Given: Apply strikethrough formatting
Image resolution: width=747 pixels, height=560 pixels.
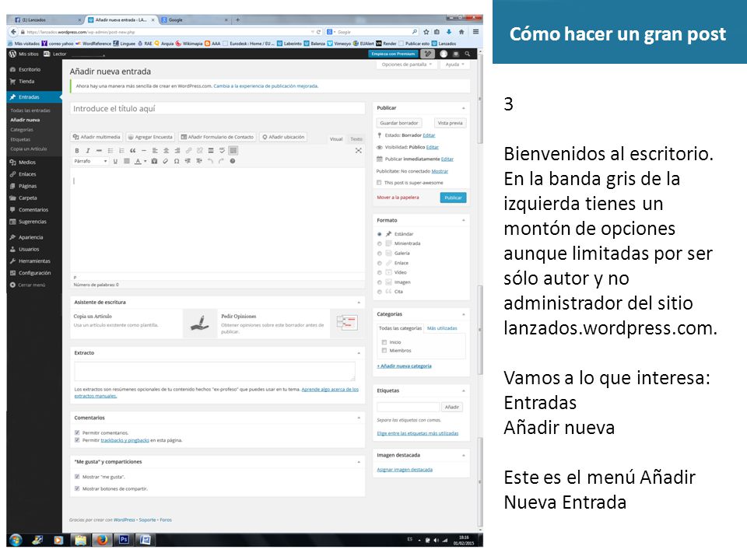Looking at the screenshot, I should (x=99, y=150).
